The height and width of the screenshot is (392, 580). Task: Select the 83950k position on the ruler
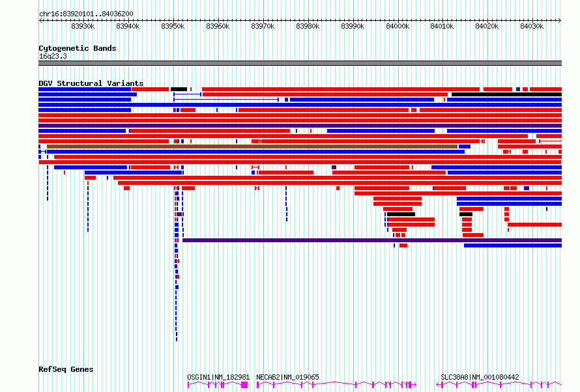173,26
